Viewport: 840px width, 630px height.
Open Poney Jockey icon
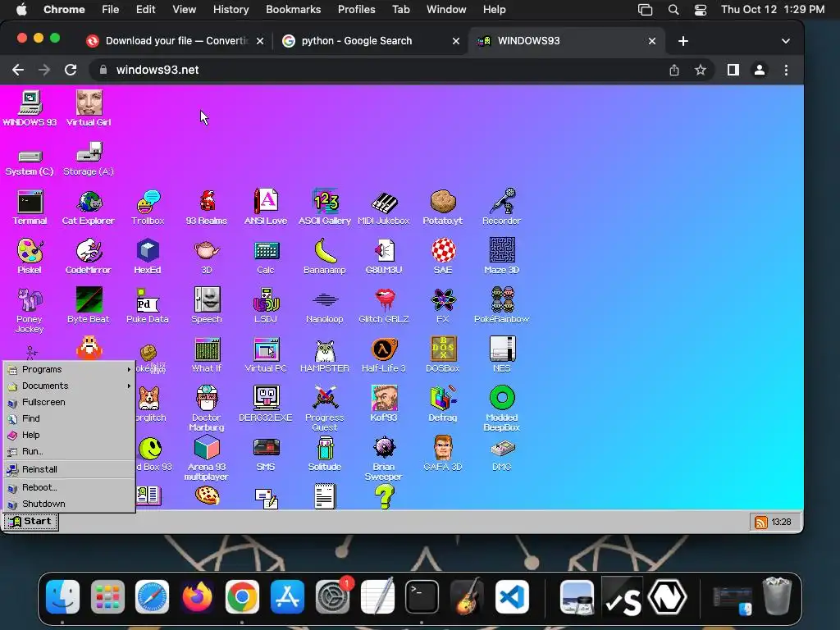pyautogui.click(x=30, y=310)
